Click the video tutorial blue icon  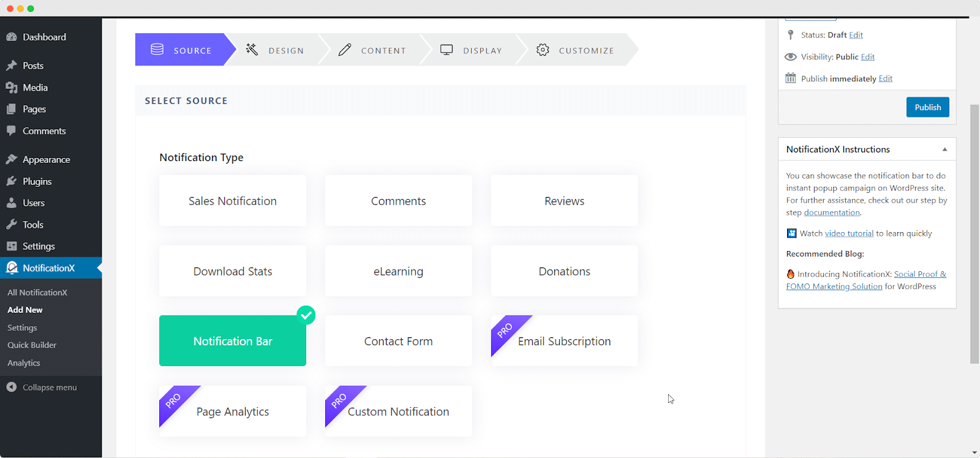tap(791, 233)
